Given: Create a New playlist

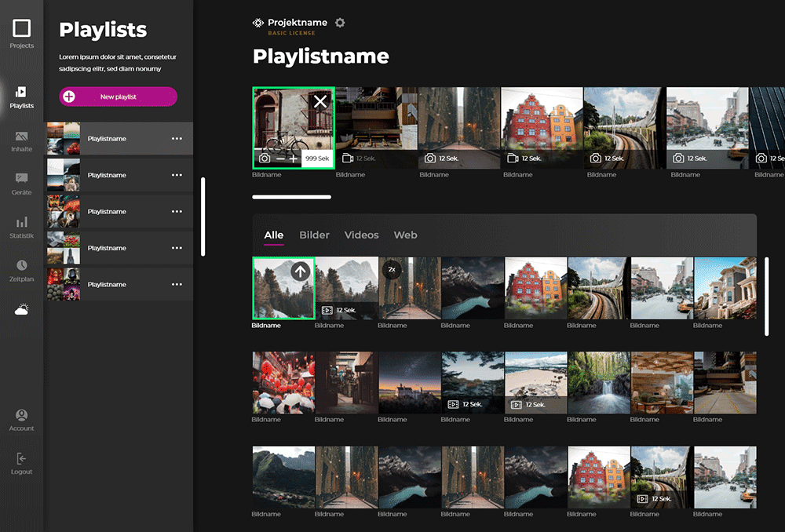Looking at the screenshot, I should pyautogui.click(x=118, y=97).
